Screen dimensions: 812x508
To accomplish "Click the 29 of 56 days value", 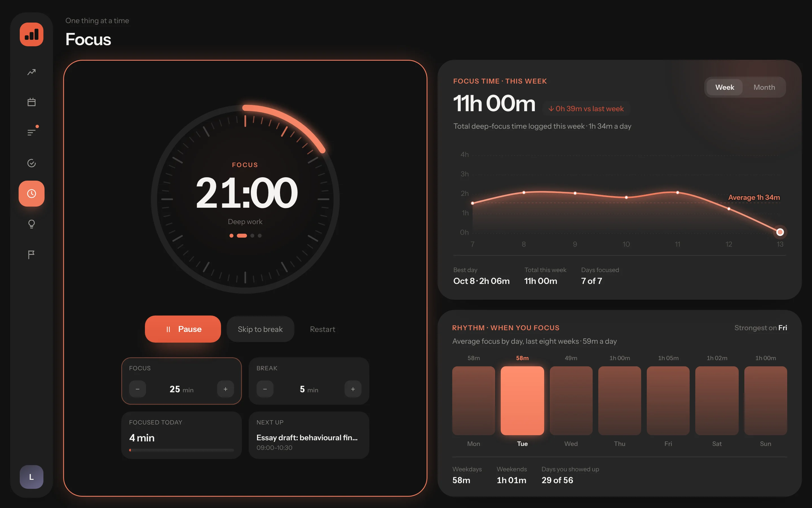I will (x=557, y=480).
